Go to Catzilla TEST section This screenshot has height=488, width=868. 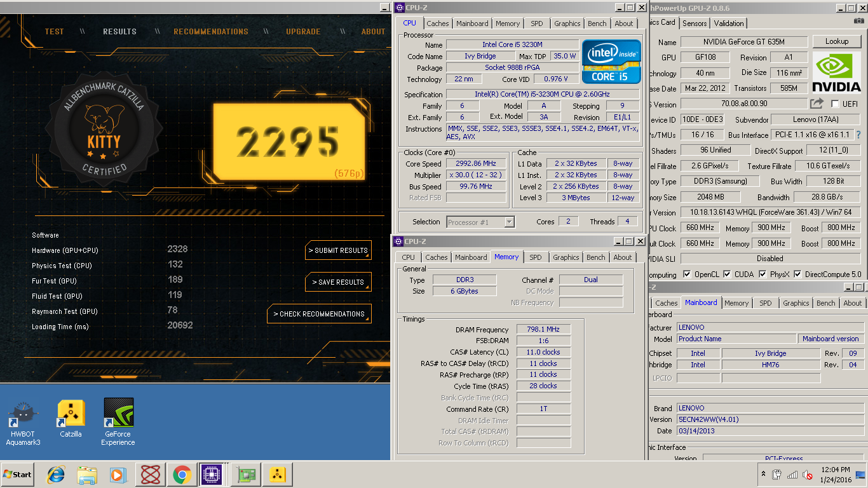pyautogui.click(x=55, y=32)
